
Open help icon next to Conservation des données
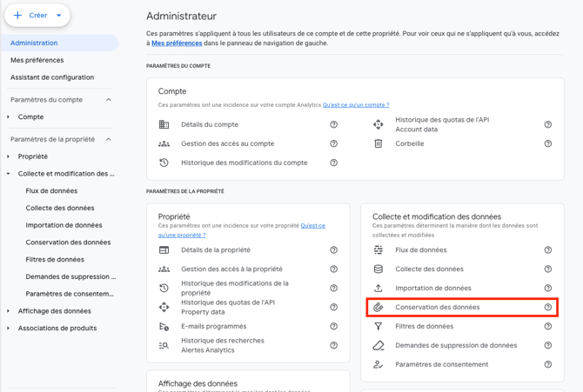(x=548, y=308)
